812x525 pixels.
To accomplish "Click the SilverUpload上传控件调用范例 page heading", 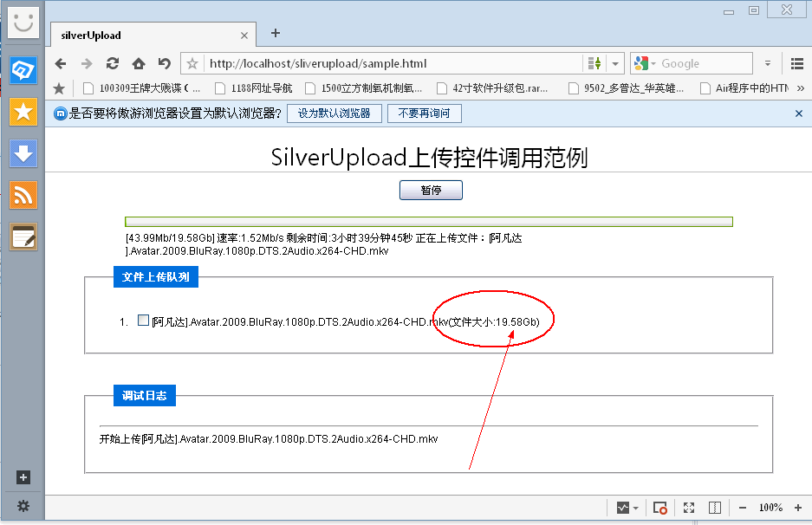I will [429, 158].
